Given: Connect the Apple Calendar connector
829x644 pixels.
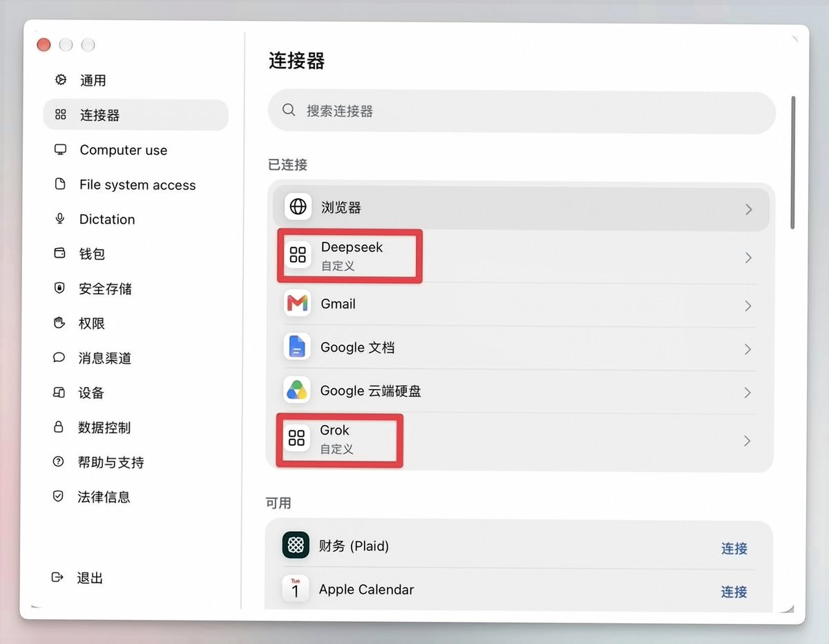Looking at the screenshot, I should (x=734, y=591).
